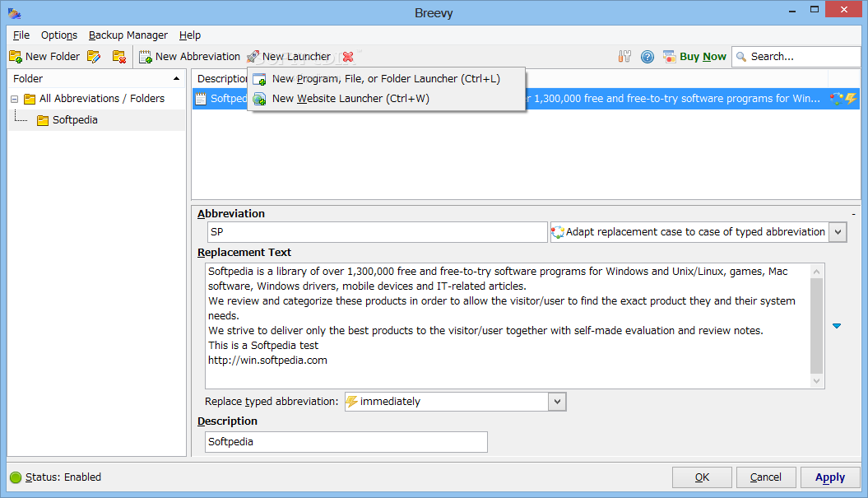This screenshot has width=868, height=498.
Task: Click the Description field containing Softpedia
Action: pos(346,442)
